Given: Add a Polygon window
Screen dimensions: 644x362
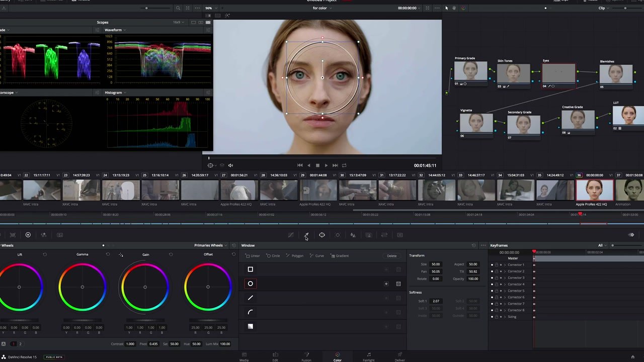Looking at the screenshot, I should pos(295,256).
